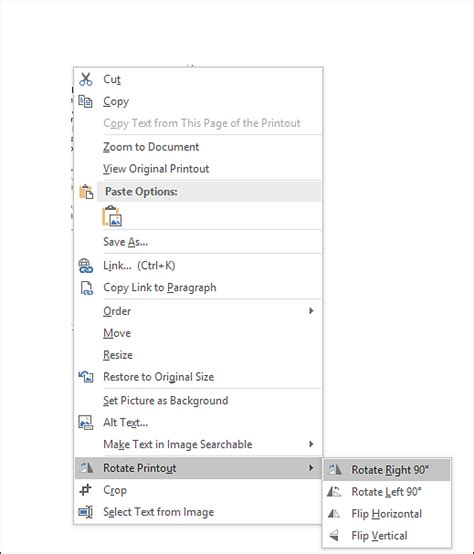
Task: Click the Flip Vertical triangle icon
Action: pos(334,535)
